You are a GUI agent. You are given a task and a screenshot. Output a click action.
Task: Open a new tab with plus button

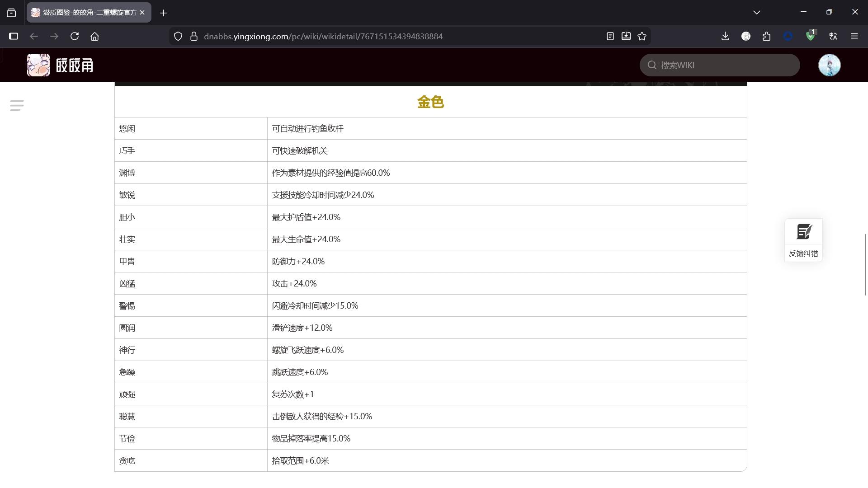163,13
